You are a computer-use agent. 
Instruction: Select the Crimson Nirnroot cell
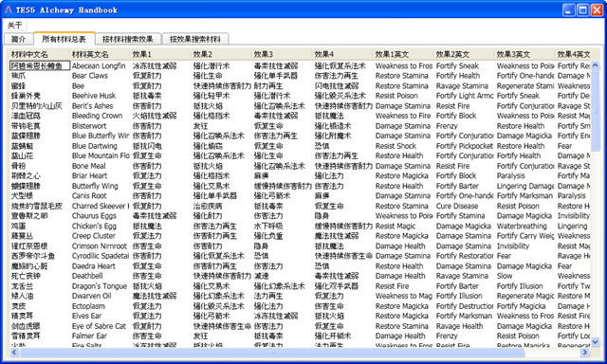point(100,246)
